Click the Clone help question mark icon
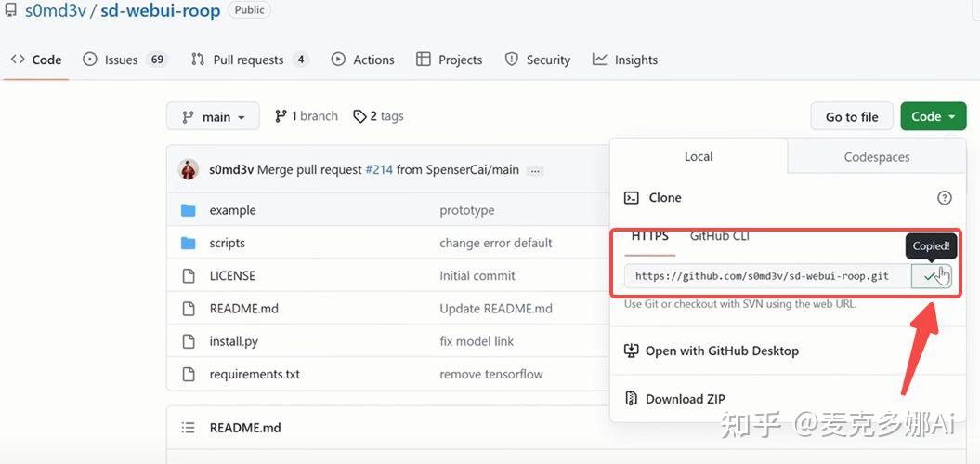Viewport: 980px width, 464px height. 945,197
